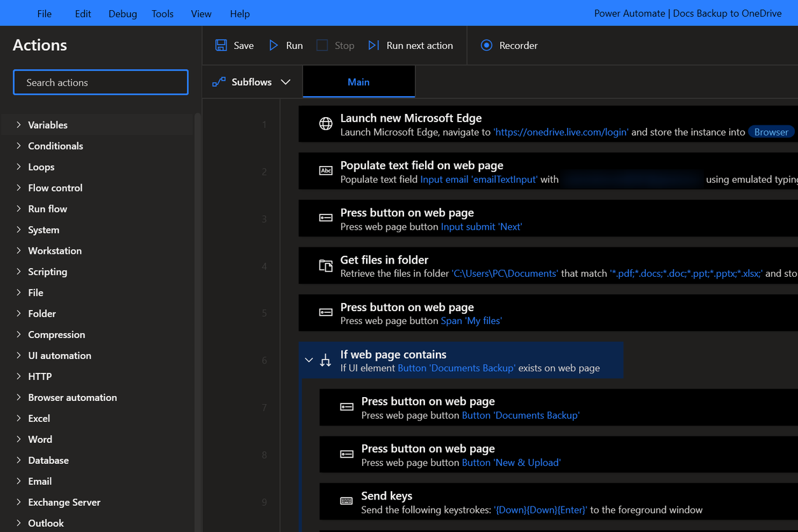This screenshot has width=798, height=532.
Task: Expand the Database action group
Action: coord(18,461)
